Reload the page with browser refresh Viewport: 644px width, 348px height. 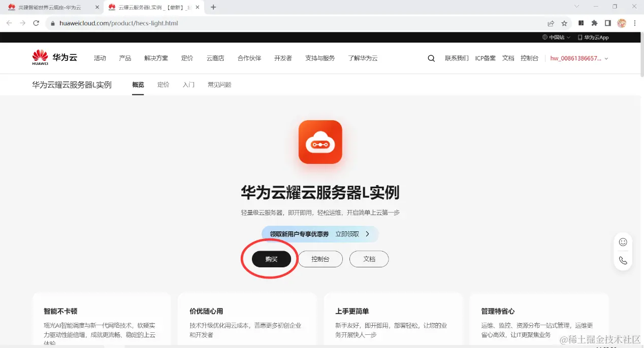[36, 23]
